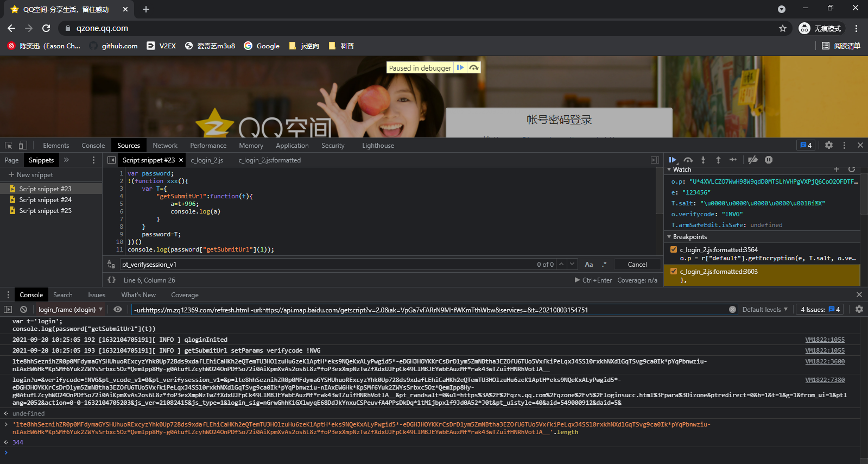Viewport: 868px width, 464px height.
Task: Reload the page in browser toolbar
Action: pos(46,28)
